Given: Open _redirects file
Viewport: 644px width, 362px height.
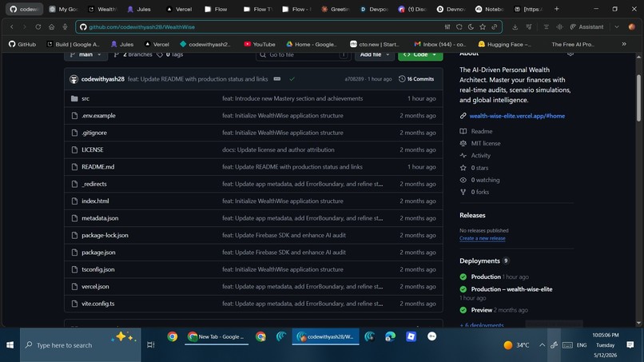Looking at the screenshot, I should click(x=94, y=184).
